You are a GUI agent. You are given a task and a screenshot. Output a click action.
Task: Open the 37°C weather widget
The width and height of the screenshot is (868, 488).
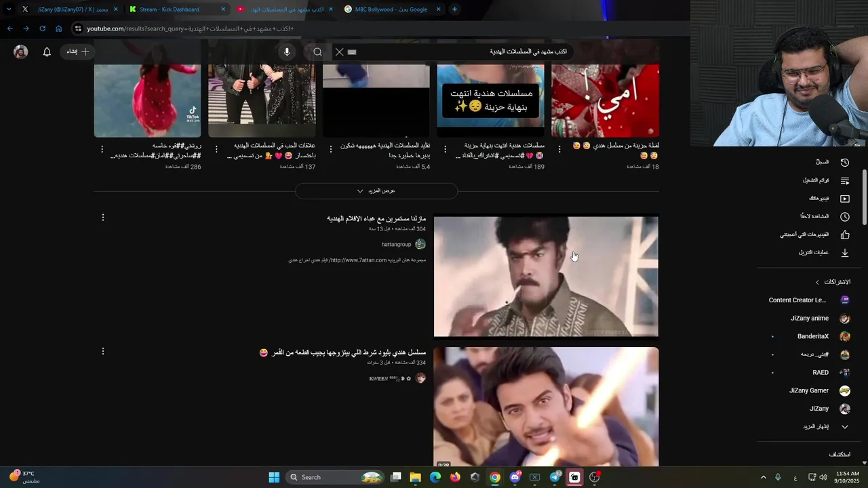coord(24,477)
